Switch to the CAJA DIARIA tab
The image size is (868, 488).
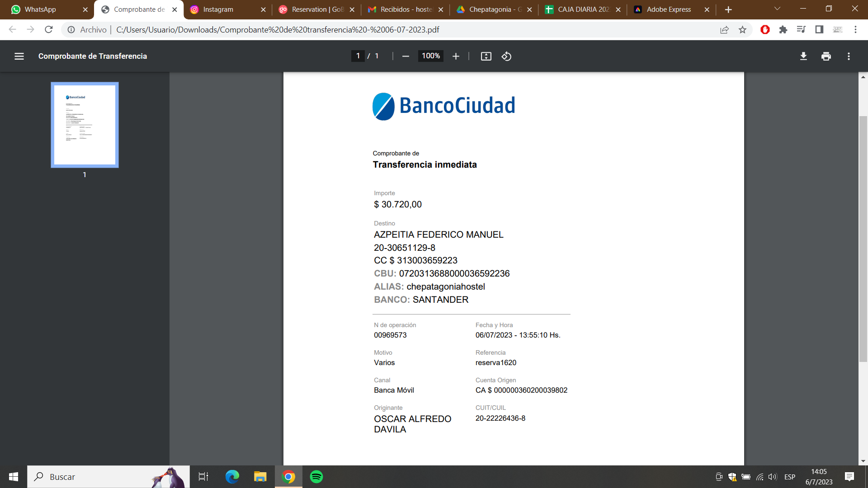[581, 9]
